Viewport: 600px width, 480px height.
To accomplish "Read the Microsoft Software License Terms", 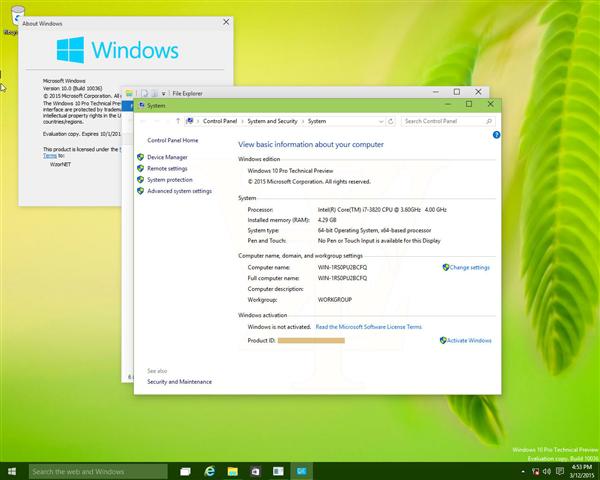I will (x=368, y=327).
